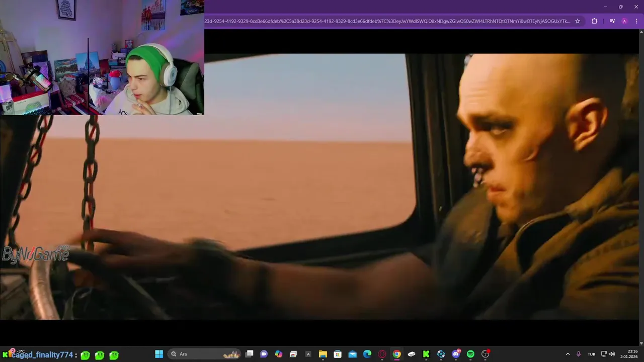This screenshot has height=362, width=644.
Task: Open the green Kick app on taskbar
Action: click(x=426, y=354)
